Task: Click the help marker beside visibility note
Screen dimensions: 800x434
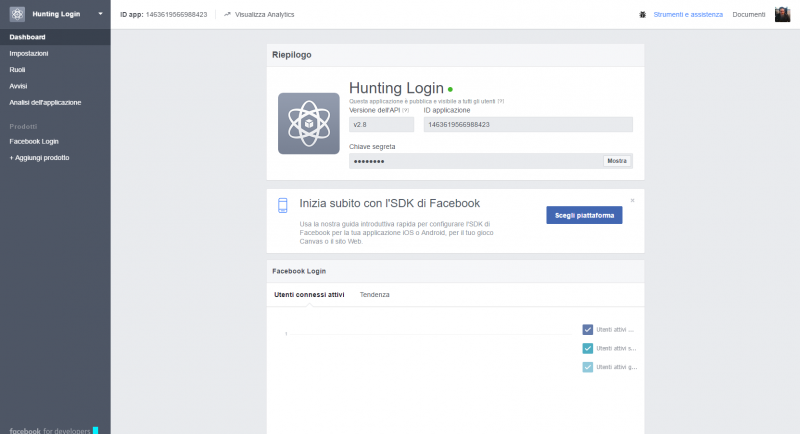Action: [x=501, y=101]
